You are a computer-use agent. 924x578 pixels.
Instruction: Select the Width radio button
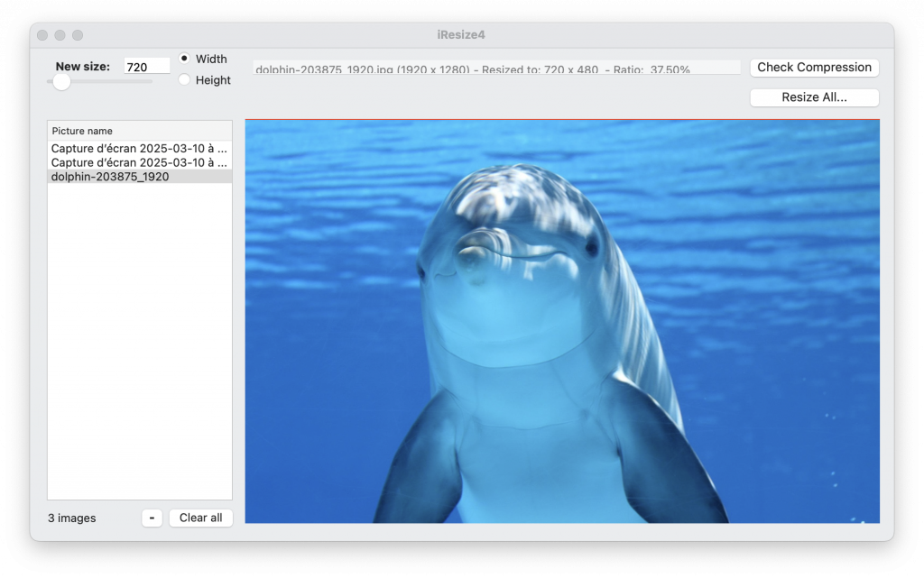pos(184,59)
